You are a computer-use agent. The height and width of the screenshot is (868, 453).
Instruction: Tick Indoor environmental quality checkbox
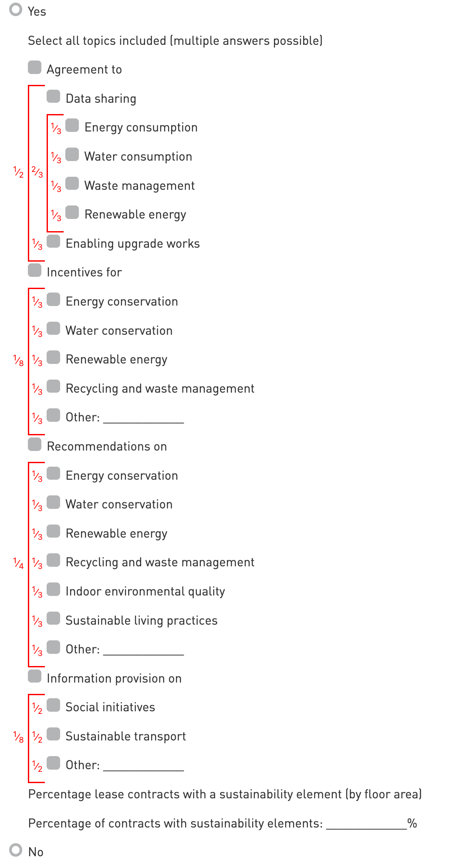coord(53,589)
